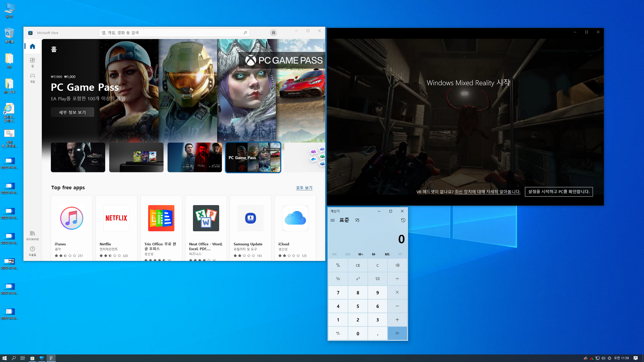
Task: Open Trio Office app card
Action: tap(161, 228)
